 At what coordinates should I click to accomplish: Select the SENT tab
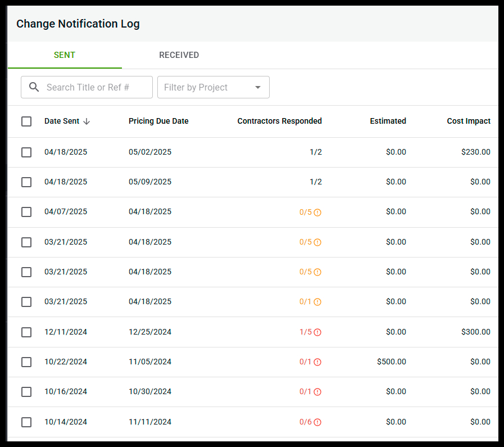[x=65, y=55]
